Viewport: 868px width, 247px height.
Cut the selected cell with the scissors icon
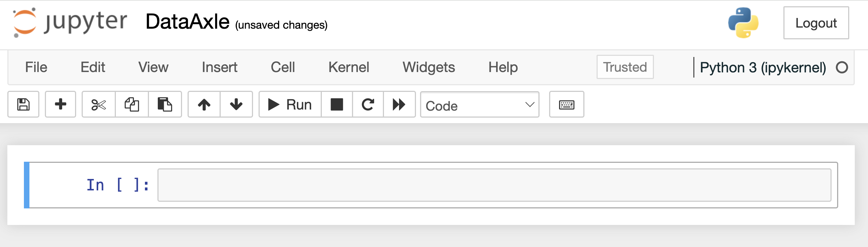click(99, 104)
